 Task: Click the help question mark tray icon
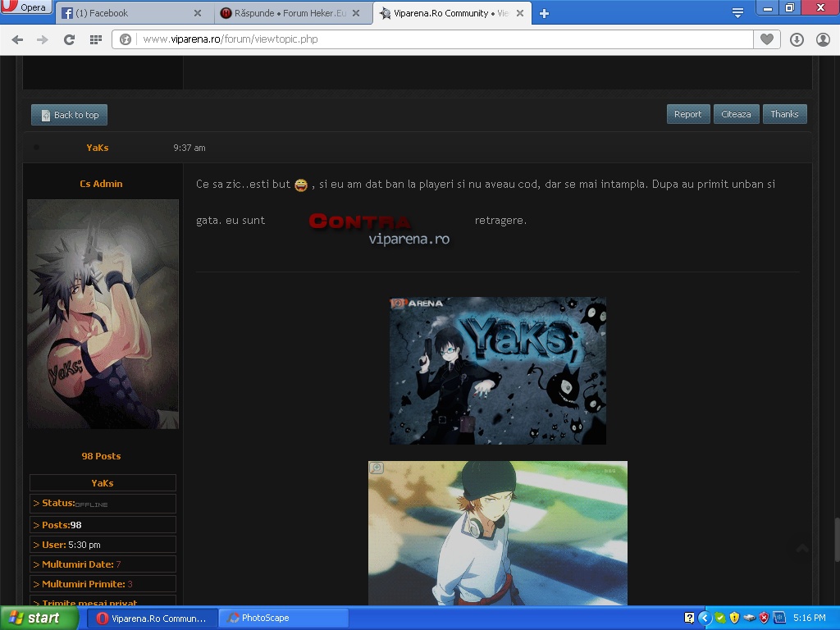click(x=689, y=618)
